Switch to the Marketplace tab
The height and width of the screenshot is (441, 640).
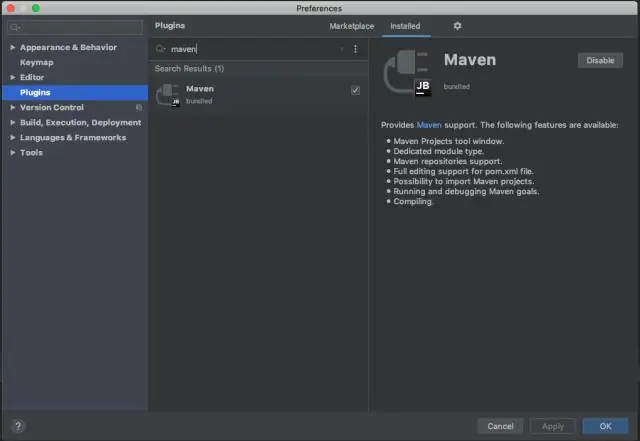pos(351,26)
